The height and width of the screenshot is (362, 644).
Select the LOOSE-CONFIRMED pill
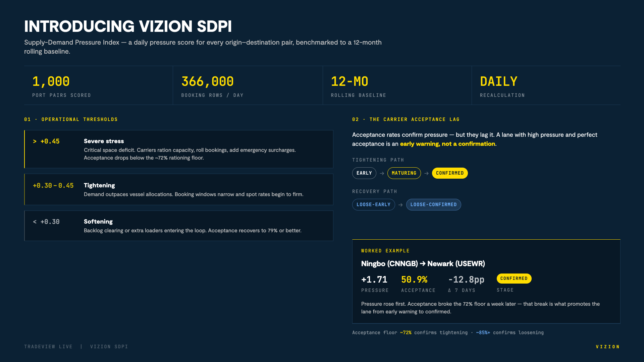click(433, 204)
